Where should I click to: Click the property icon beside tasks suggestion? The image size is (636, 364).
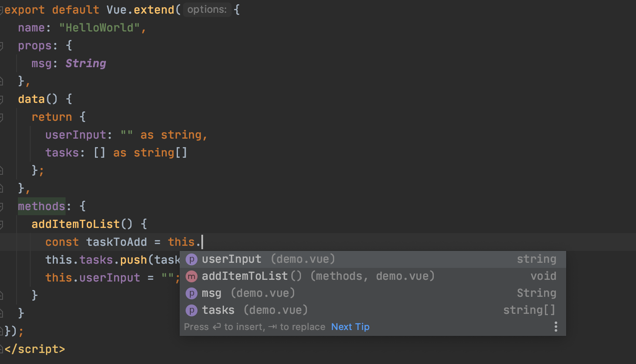click(x=192, y=310)
